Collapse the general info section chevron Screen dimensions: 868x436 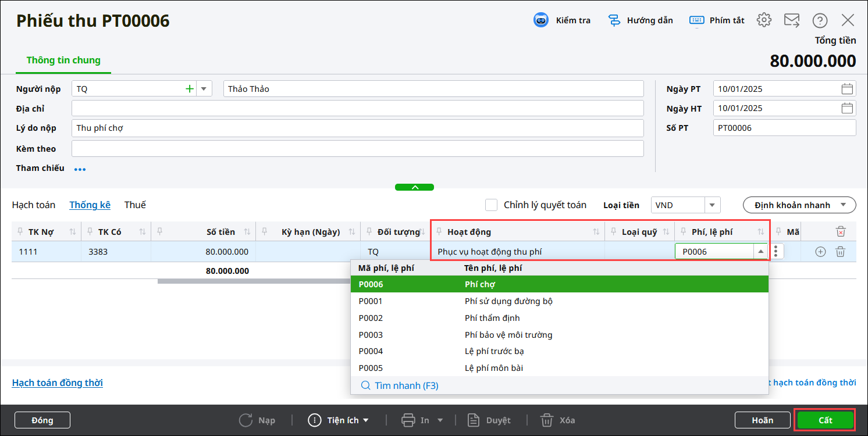click(414, 187)
